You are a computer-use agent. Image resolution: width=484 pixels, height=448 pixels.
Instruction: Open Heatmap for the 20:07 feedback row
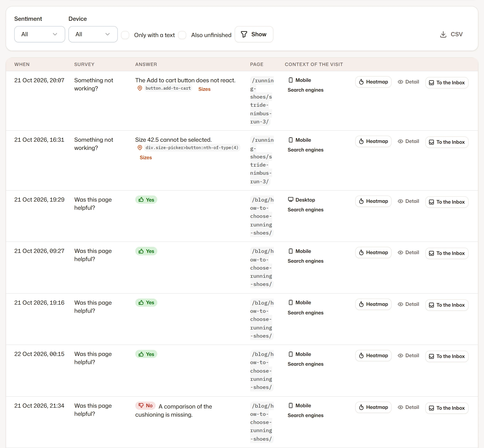click(x=373, y=82)
